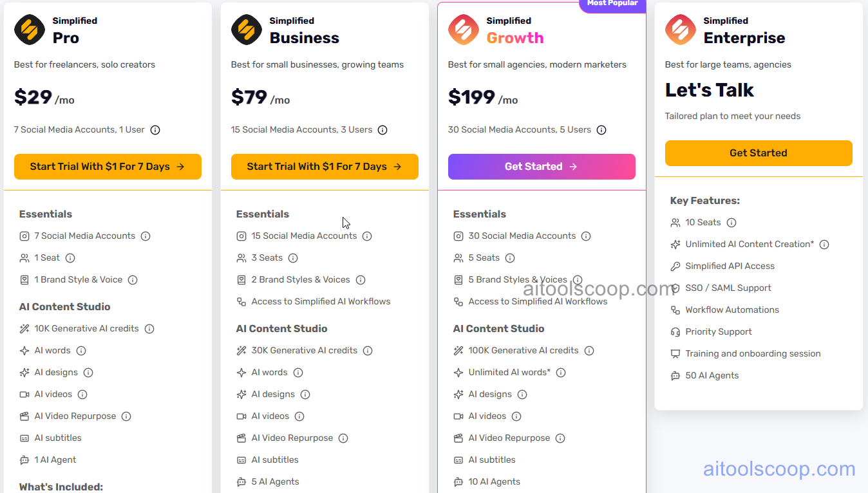Click info icon next to AI Video Repurpose on Growth

[x=561, y=438]
